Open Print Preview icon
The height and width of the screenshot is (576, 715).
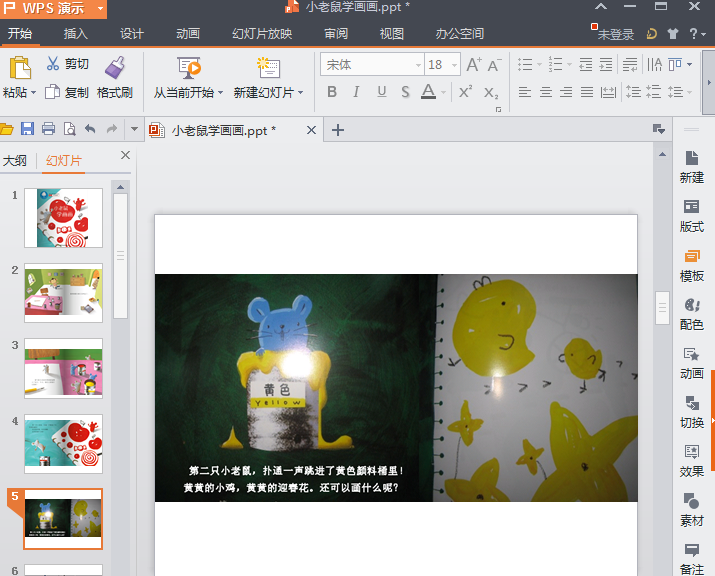[69, 129]
